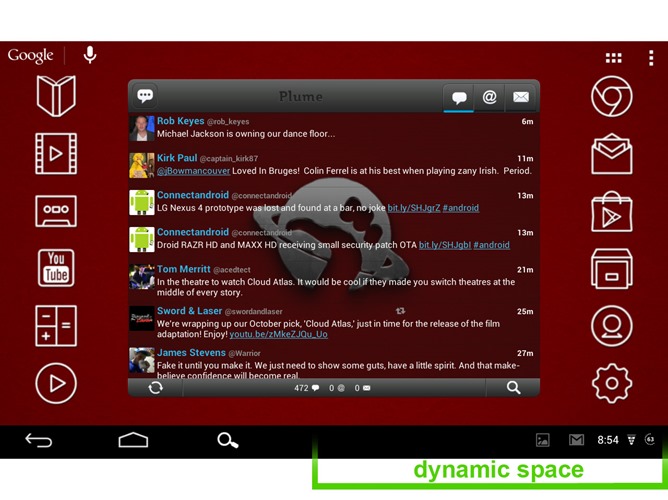The height and width of the screenshot is (500, 668).
Task: Open the bit.ly/SHJgrZ link
Action: click(413, 208)
